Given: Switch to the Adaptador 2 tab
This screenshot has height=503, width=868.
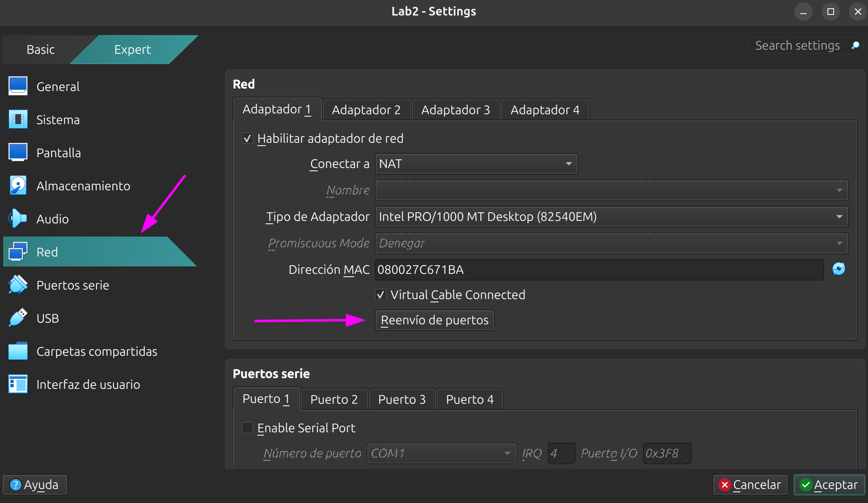Looking at the screenshot, I should tap(366, 110).
